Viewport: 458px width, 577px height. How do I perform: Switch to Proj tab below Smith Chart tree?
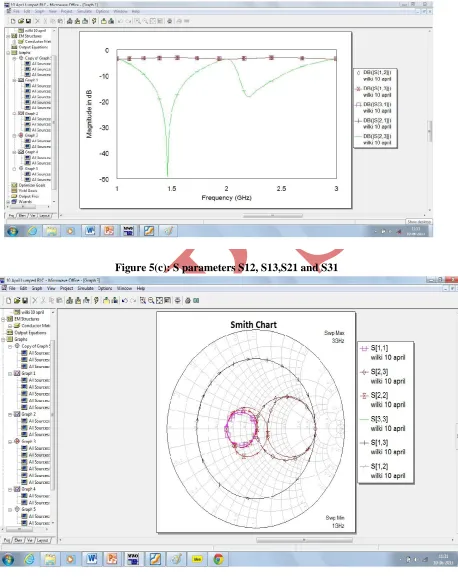pyautogui.click(x=7, y=540)
